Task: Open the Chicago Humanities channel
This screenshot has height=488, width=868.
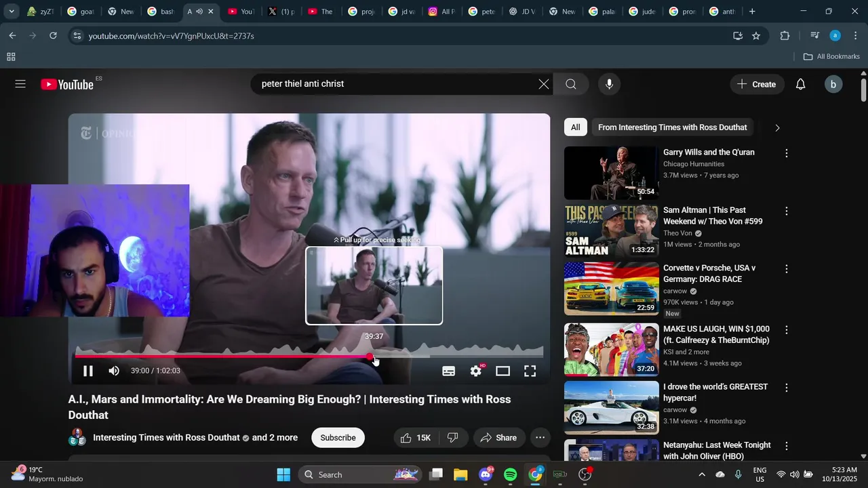Action: (694, 164)
